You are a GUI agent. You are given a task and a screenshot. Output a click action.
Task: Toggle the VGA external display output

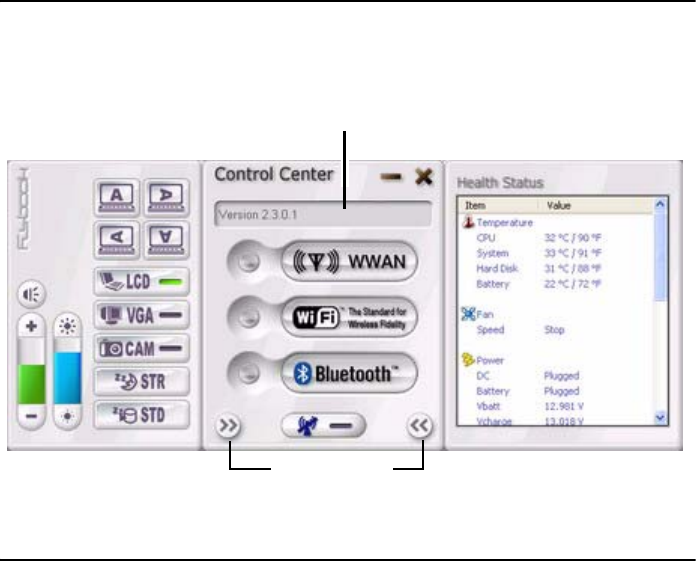pos(142,315)
